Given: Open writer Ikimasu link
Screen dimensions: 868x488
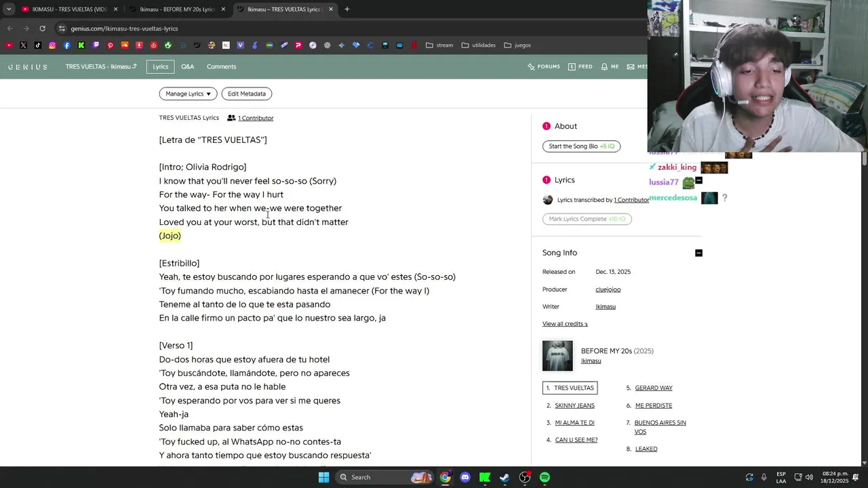Looking at the screenshot, I should coord(606,306).
